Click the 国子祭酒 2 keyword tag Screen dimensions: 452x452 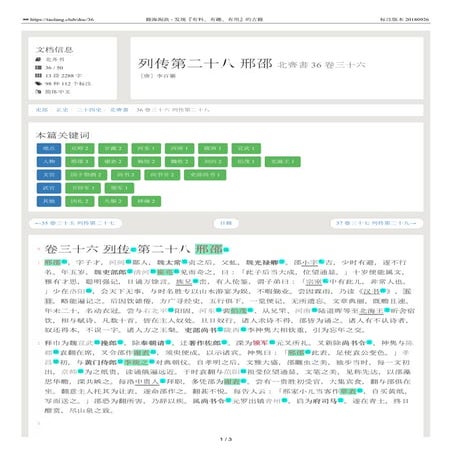(86, 175)
